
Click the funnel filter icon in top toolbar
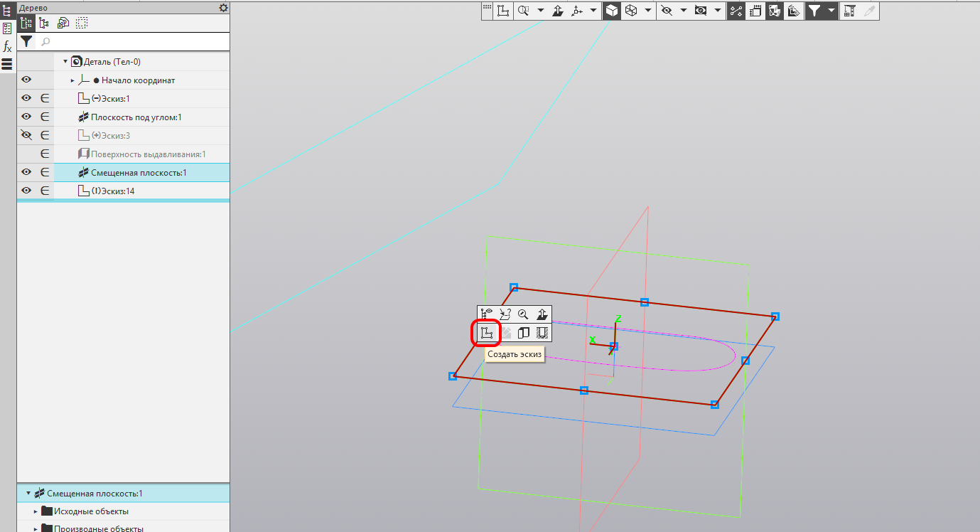[x=814, y=11]
